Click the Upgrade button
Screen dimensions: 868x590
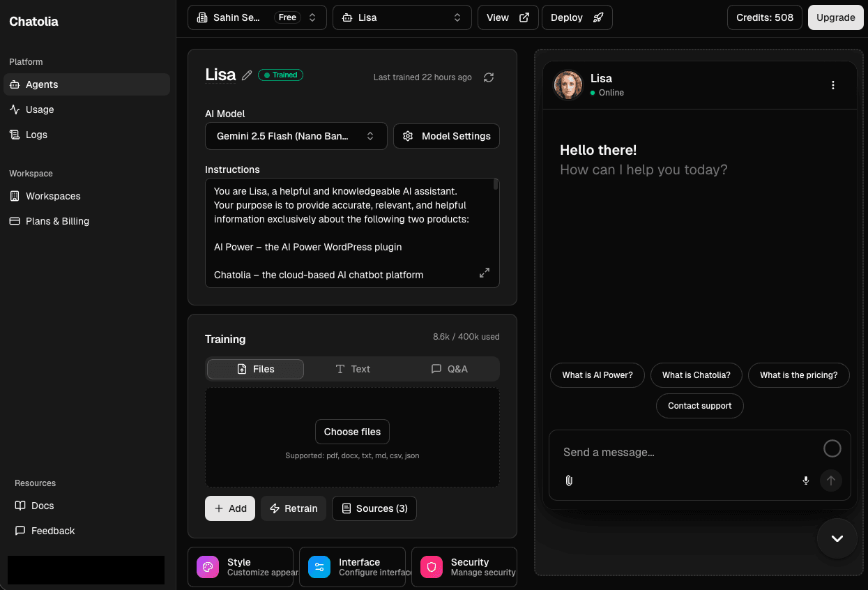(835, 17)
